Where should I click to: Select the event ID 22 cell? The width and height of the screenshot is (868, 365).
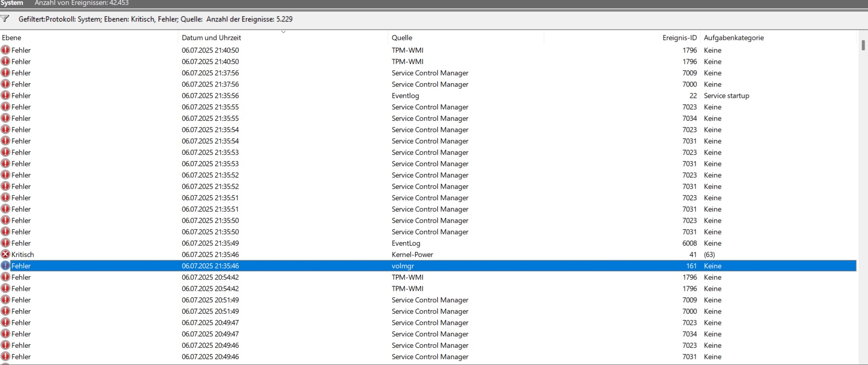693,96
